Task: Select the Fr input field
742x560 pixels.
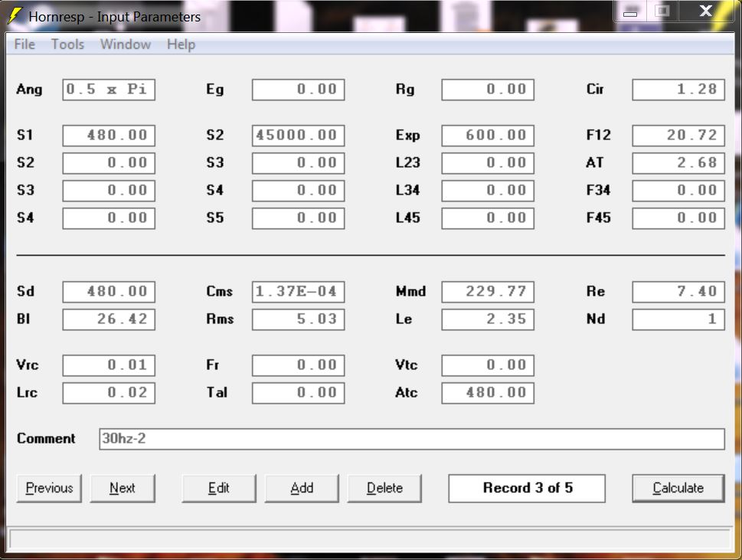Action: [298, 365]
